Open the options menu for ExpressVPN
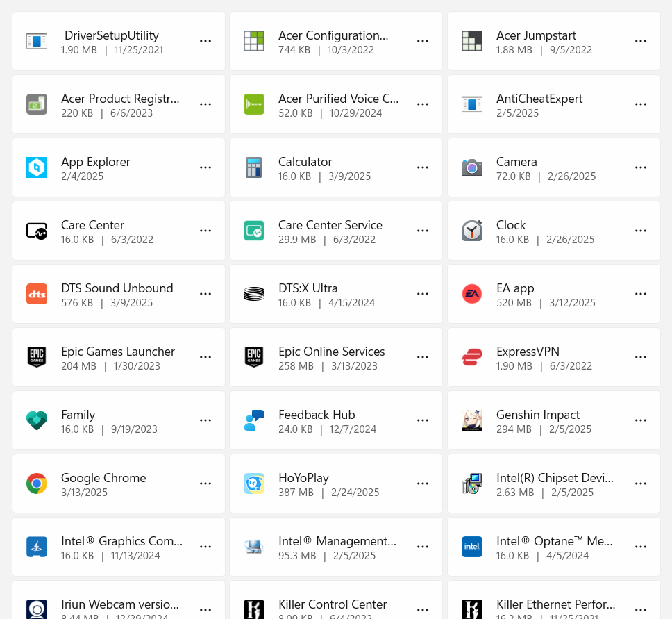This screenshot has width=672, height=619. [x=641, y=357]
